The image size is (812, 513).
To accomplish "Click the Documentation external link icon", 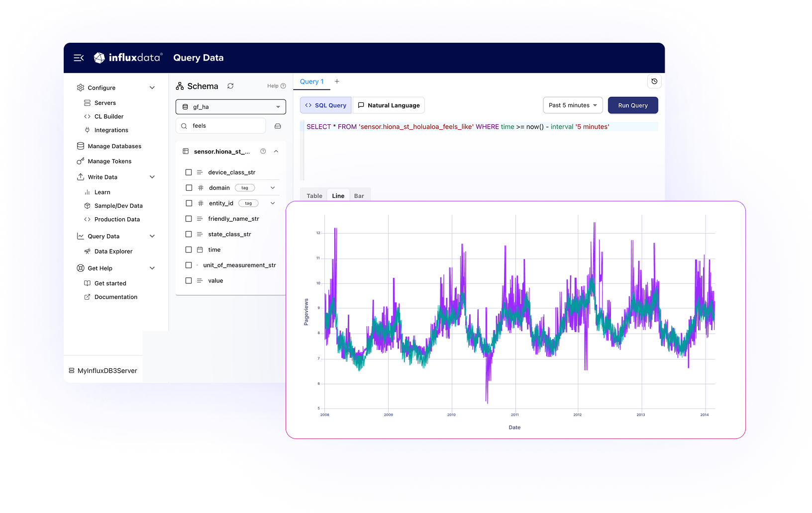I will (87, 297).
